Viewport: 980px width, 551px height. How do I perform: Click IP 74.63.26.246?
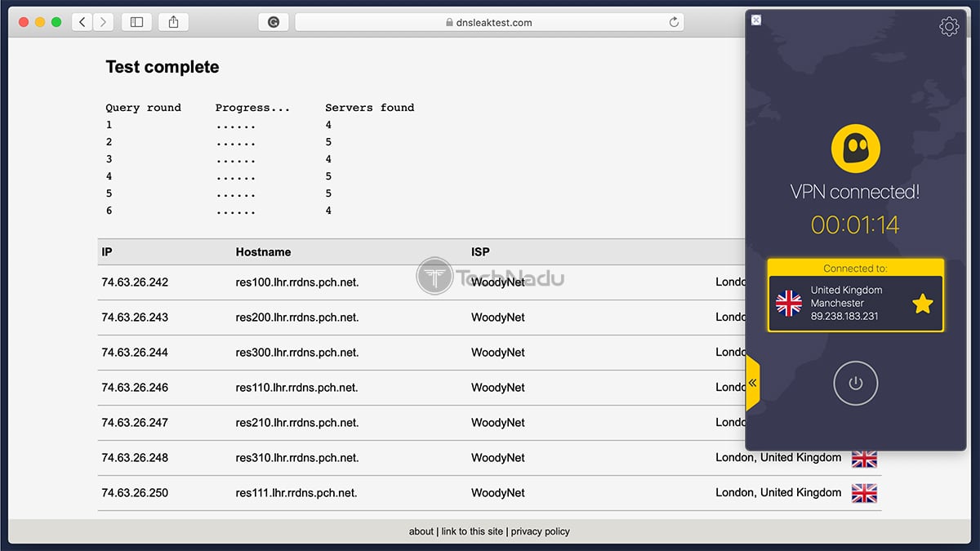pos(135,388)
